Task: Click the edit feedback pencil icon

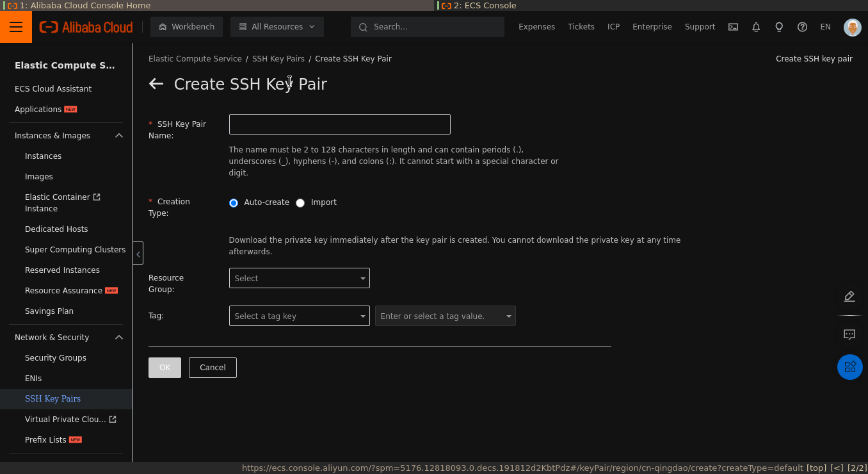Action: (849, 296)
